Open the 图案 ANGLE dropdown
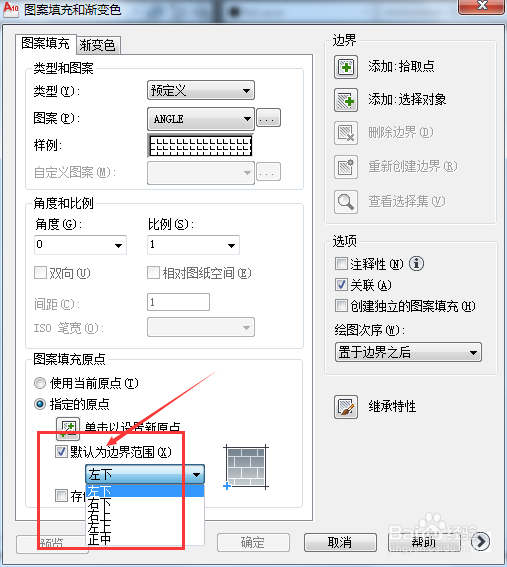Viewport: 507px width, 567px height. tap(201, 119)
